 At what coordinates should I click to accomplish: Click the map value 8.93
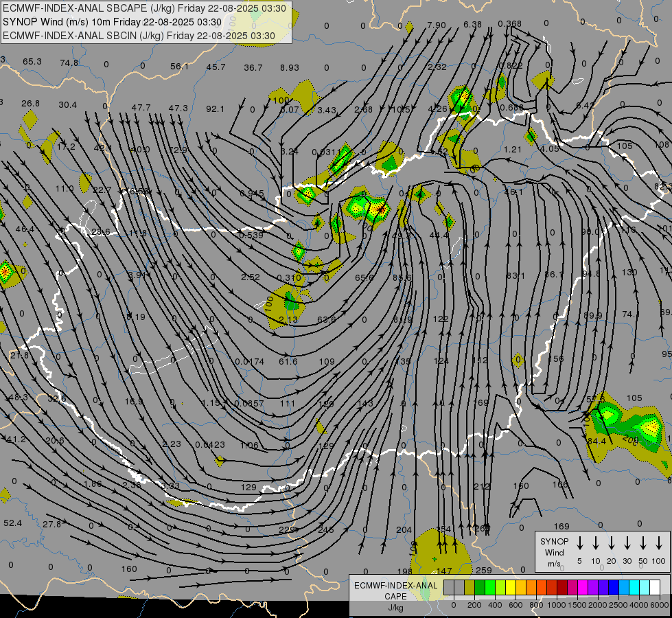[290, 68]
